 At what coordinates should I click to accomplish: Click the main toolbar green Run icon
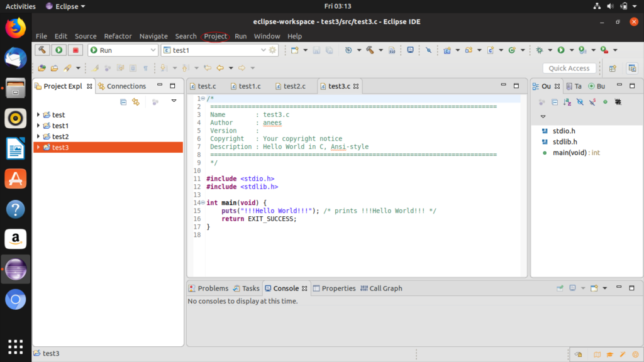561,50
